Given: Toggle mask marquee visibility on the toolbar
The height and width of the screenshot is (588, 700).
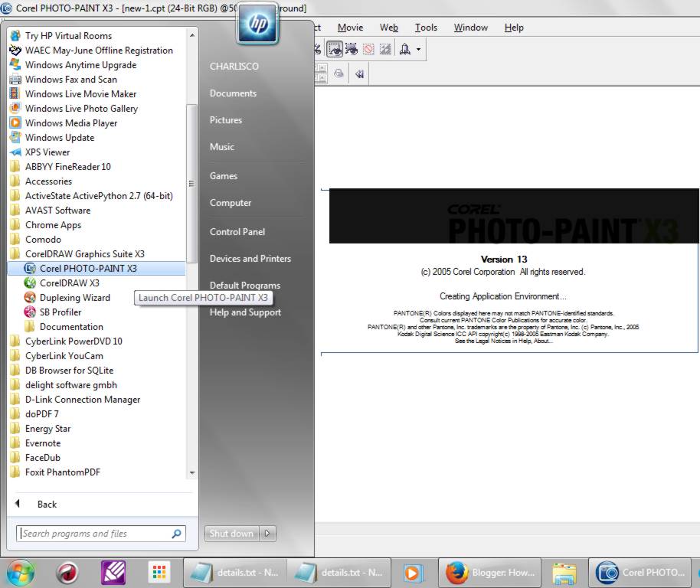Looking at the screenshot, I should point(335,49).
